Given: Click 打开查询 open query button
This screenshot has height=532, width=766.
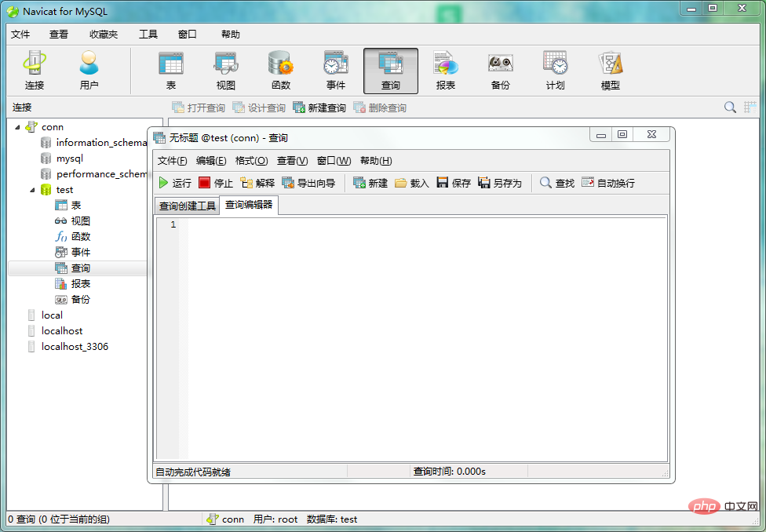Looking at the screenshot, I should [x=199, y=107].
